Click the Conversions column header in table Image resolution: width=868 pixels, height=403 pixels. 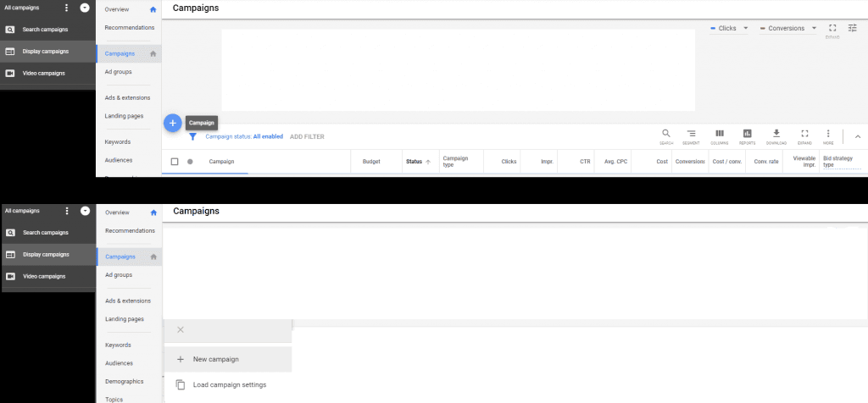(x=690, y=162)
